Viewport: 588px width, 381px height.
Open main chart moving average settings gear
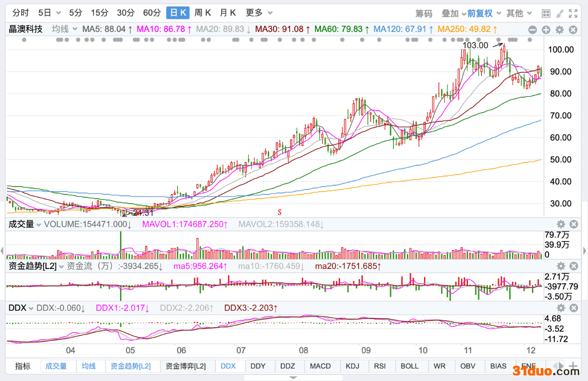(x=560, y=30)
